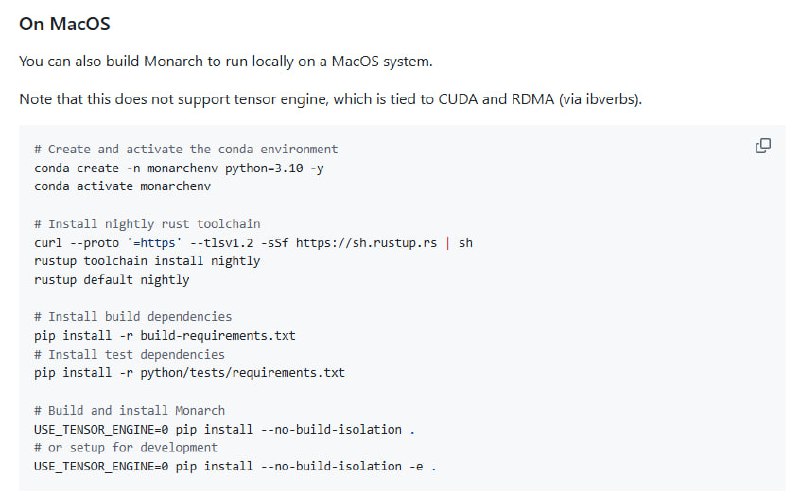This screenshot has height=496, width=800.
Task: Click the "Create and activate the conda environment" comment
Action: pyautogui.click(x=186, y=149)
